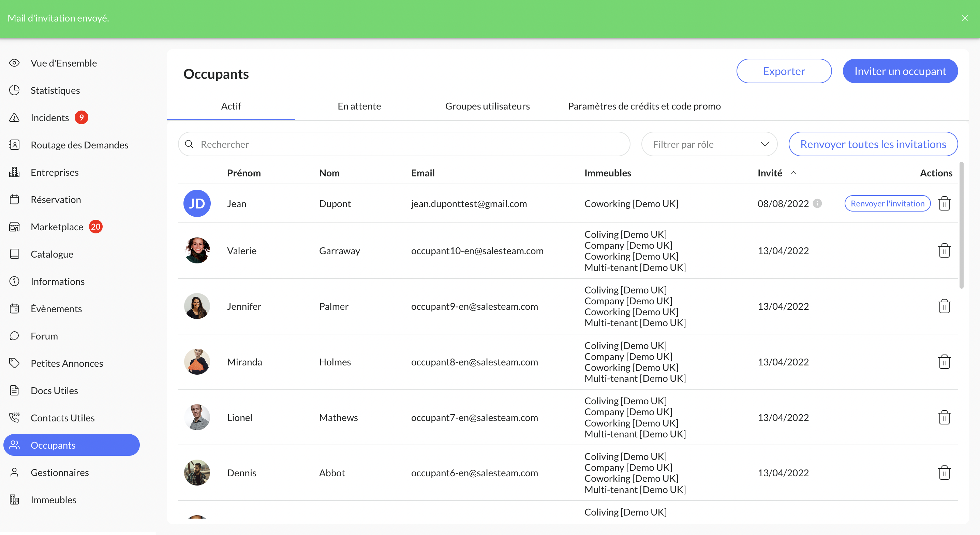980x535 pixels.
Task: Open Incidents from warning triangle icon
Action: coord(14,117)
